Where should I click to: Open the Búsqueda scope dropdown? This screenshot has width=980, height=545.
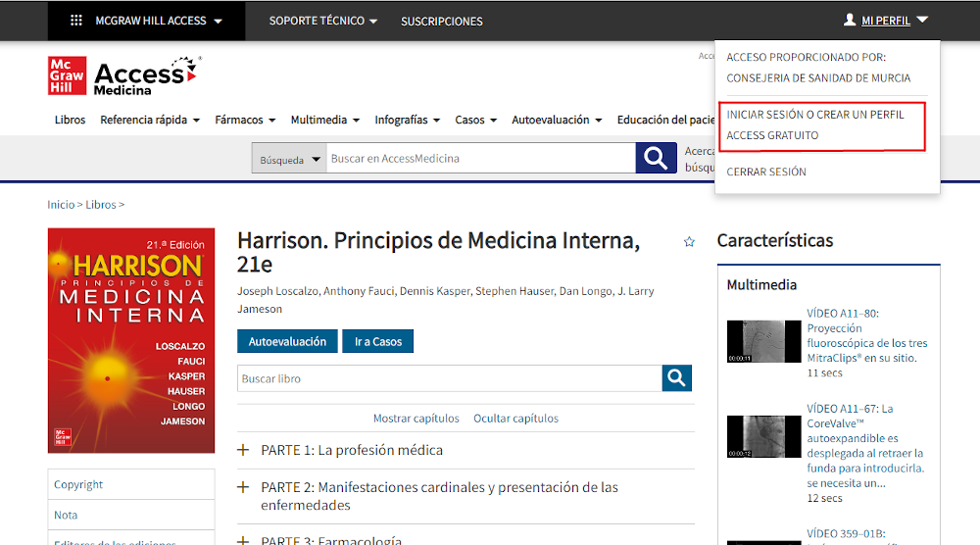289,159
